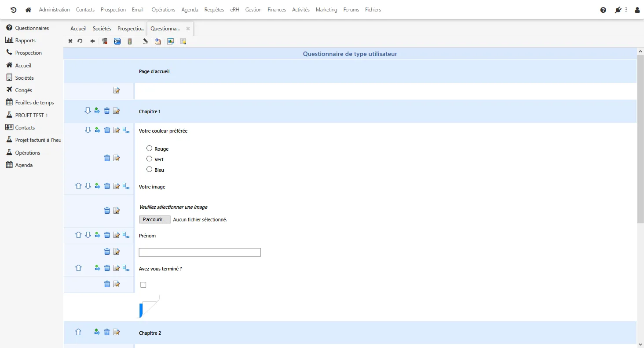This screenshot has width=644, height=348.
Task: Move 'Votre couleur préférée' question down
Action: tap(88, 130)
